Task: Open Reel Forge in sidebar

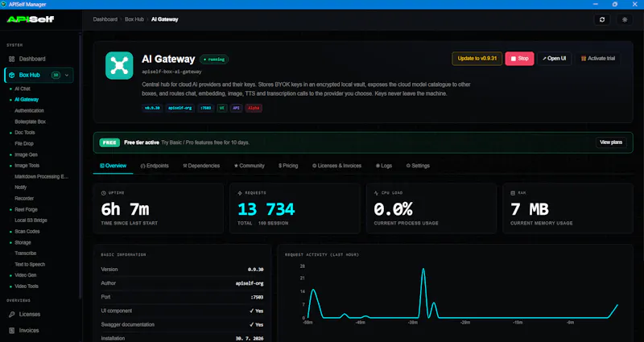Action: pyautogui.click(x=27, y=209)
